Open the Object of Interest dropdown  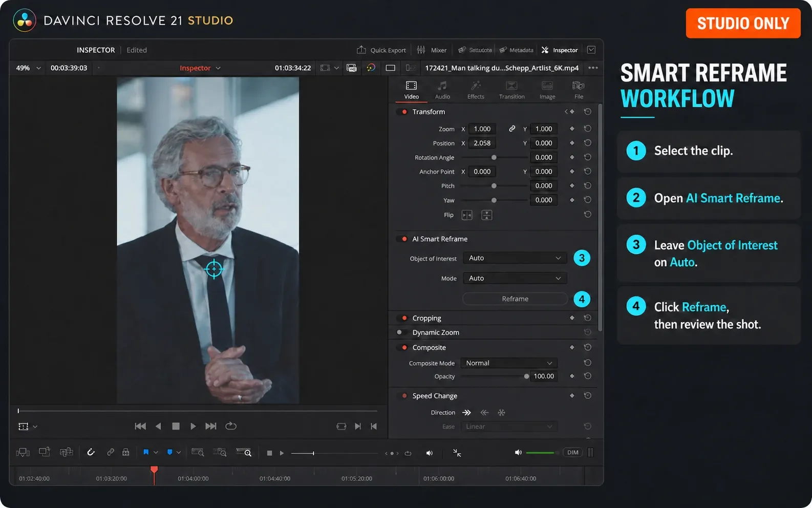pos(515,258)
